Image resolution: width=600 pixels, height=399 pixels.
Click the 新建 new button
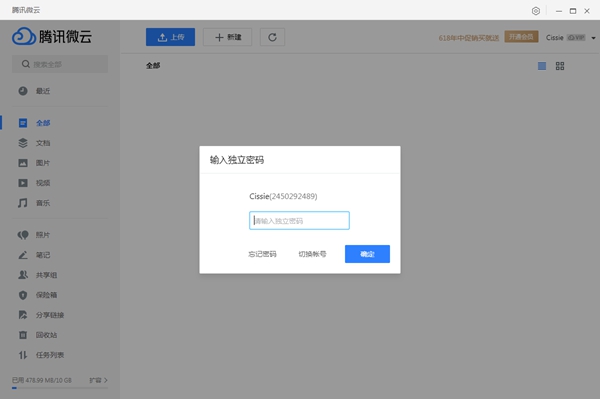(228, 37)
